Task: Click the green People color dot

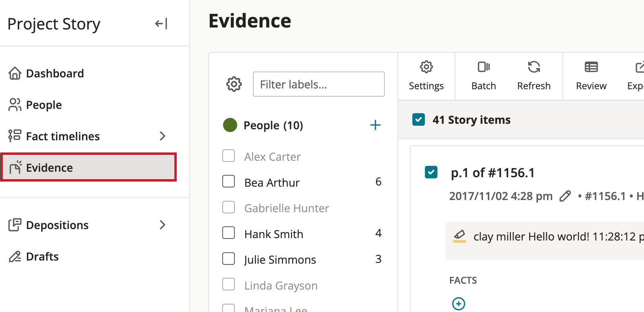Action: pyautogui.click(x=230, y=125)
